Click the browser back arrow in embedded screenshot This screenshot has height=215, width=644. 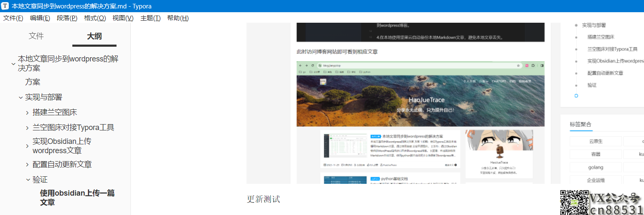pyautogui.click(x=299, y=66)
